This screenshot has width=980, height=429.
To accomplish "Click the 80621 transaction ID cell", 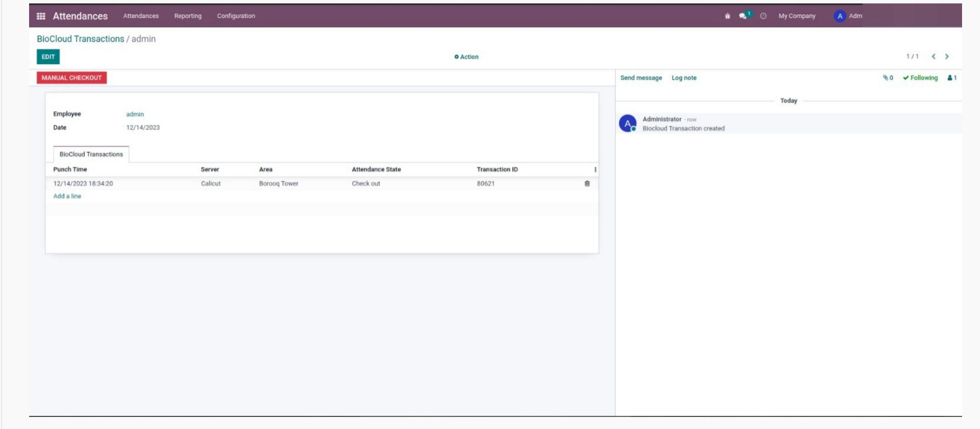I will [x=485, y=183].
